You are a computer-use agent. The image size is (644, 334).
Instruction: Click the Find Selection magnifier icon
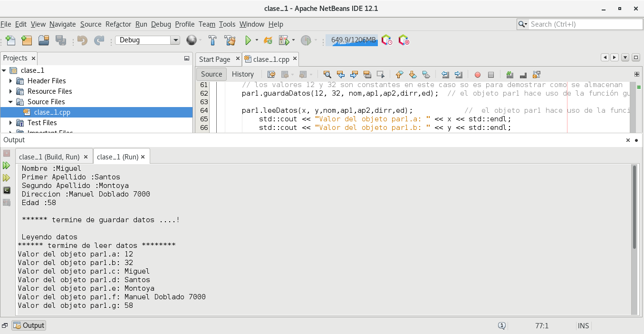click(x=327, y=74)
